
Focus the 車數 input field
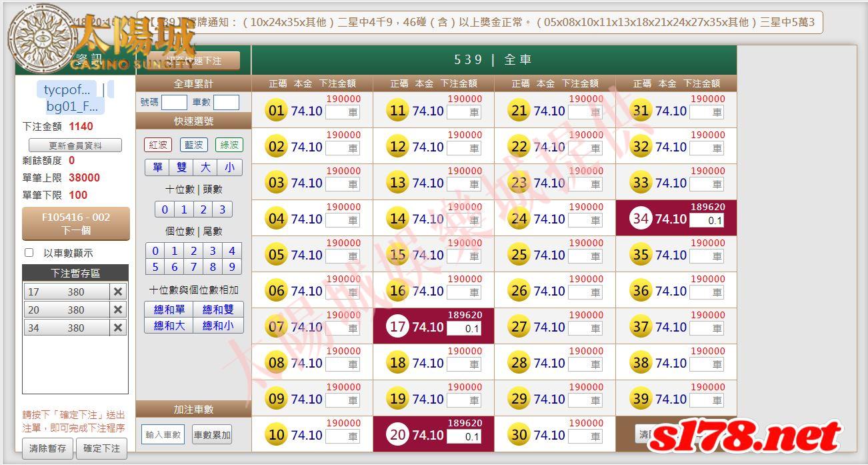point(226,102)
